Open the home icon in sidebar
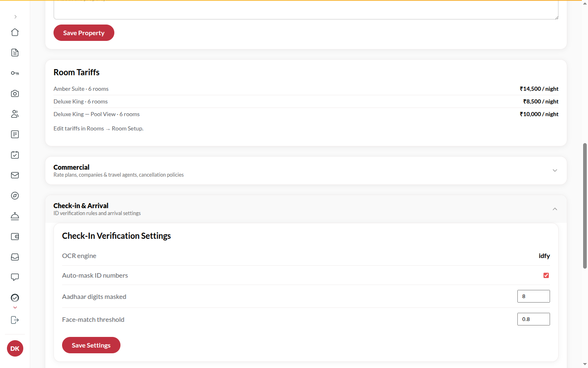 (15, 32)
